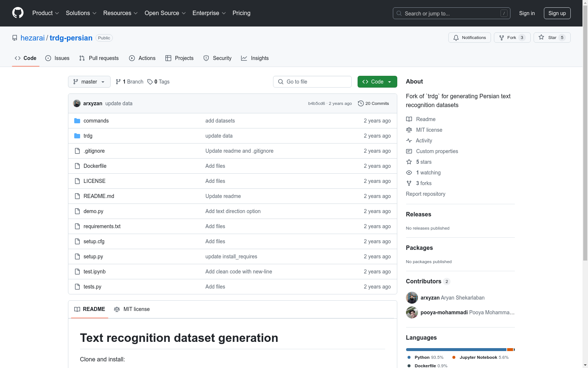Select the README tab in file viewer
588x368 pixels.
(x=90, y=309)
